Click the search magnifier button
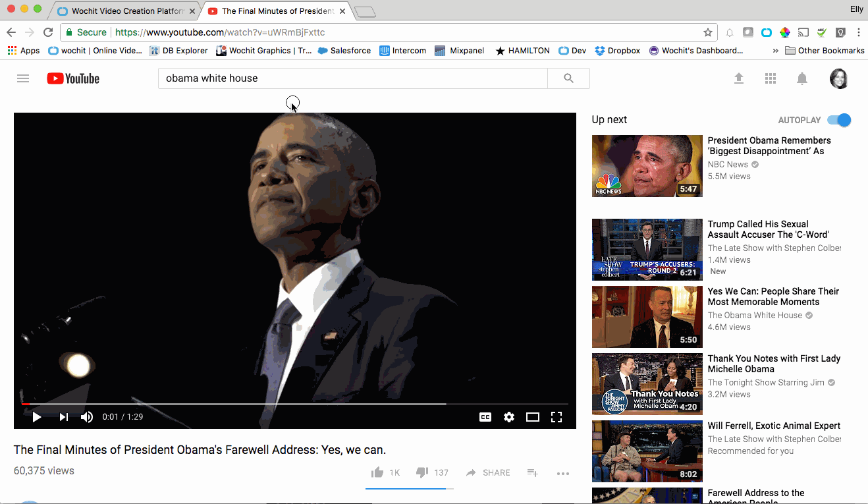The height and width of the screenshot is (504, 868). coord(568,78)
